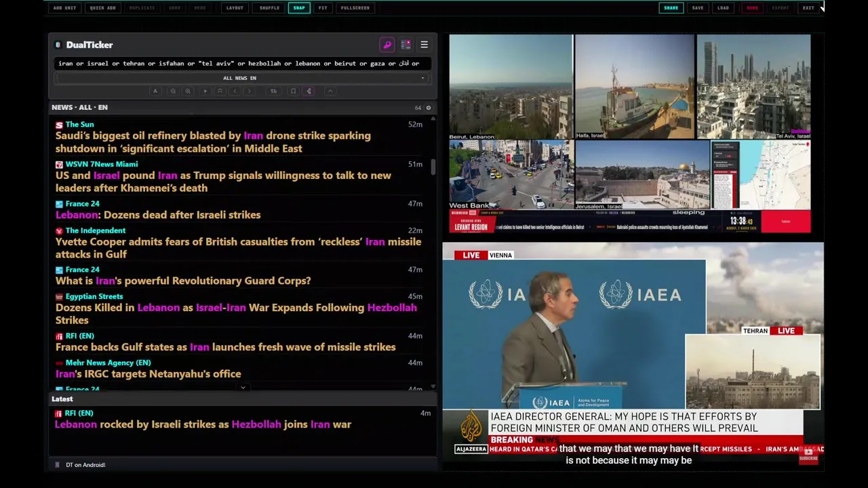Open the layout grid icon next to the key

[x=406, y=45]
